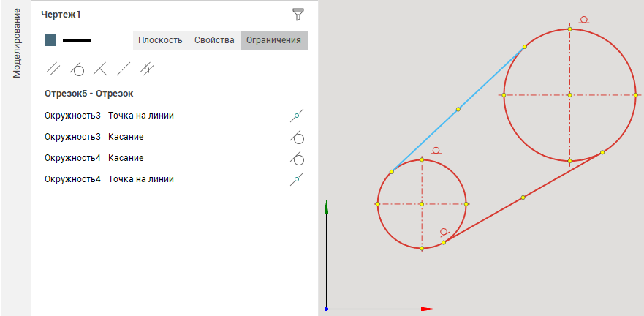Select Окружность3 Точка на линии constraint
Image resolution: width=644 pixels, height=316 pixels.
click(x=109, y=116)
